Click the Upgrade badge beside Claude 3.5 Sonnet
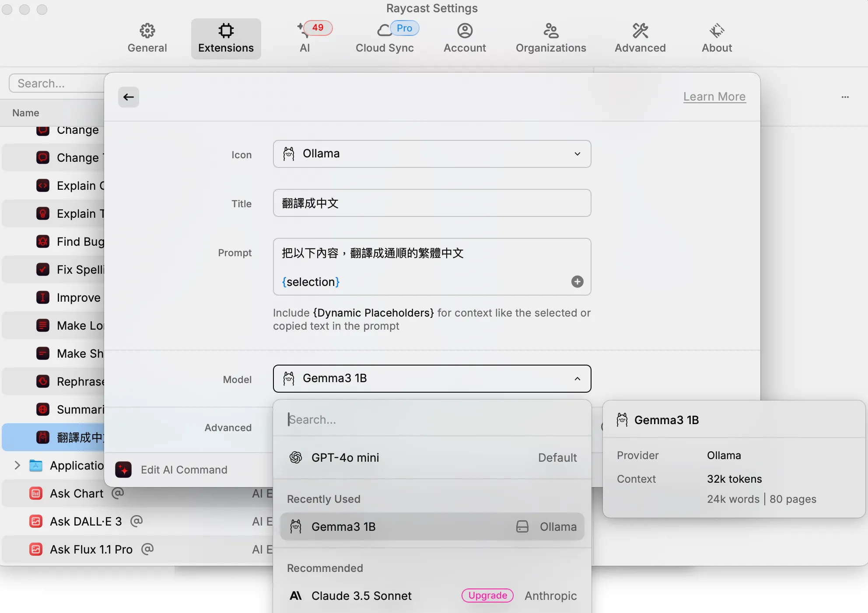 [x=487, y=596]
